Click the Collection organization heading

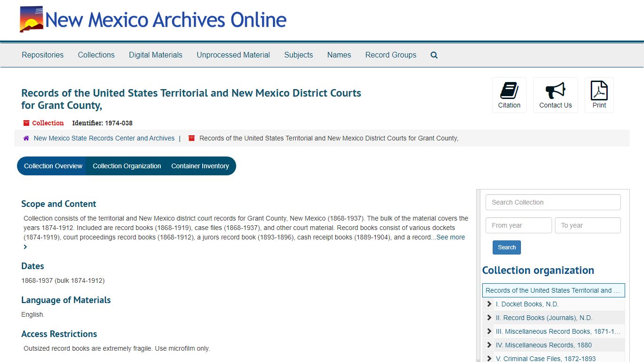click(x=538, y=271)
